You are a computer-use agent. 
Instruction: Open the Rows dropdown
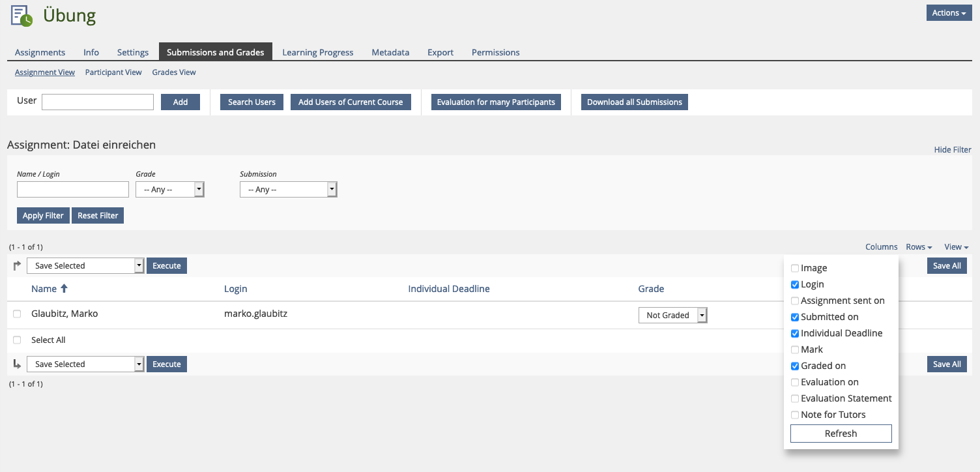click(918, 247)
